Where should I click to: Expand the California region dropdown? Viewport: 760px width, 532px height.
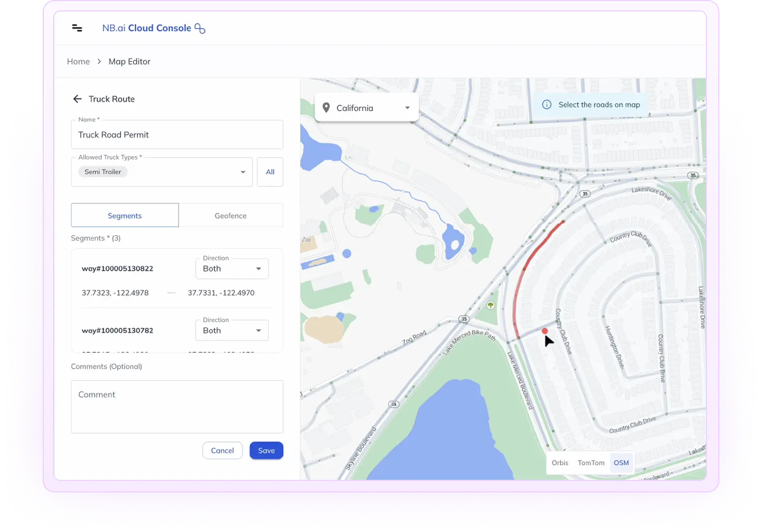(x=407, y=108)
